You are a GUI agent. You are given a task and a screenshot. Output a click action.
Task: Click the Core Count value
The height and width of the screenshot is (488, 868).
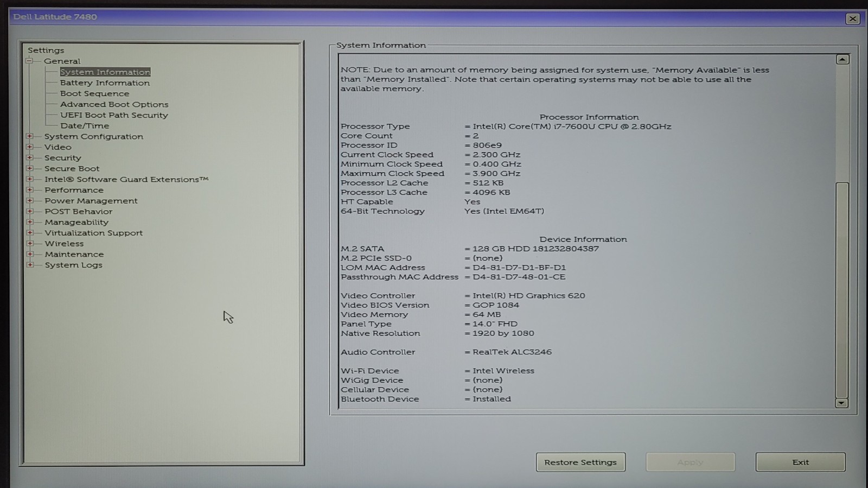476,136
